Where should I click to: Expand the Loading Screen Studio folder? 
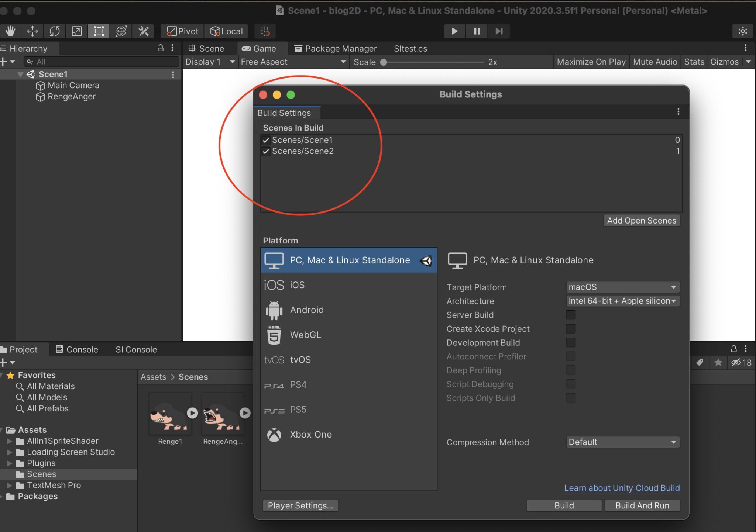click(x=10, y=452)
